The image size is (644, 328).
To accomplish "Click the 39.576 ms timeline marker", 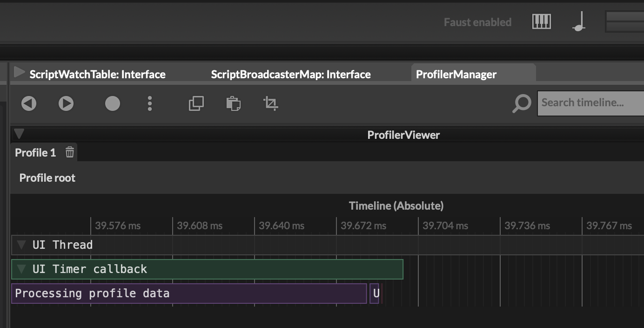I will [118, 226].
